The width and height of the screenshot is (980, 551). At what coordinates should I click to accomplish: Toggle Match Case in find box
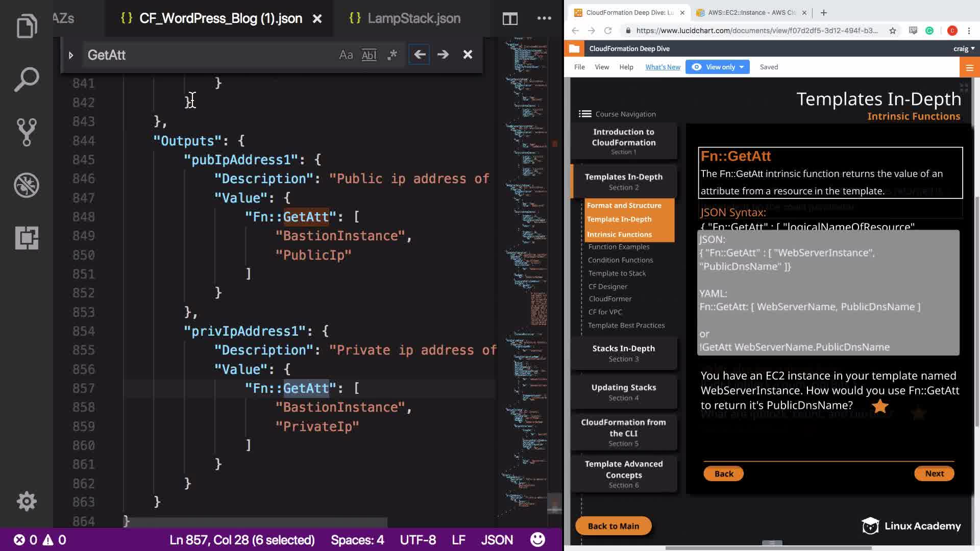pos(346,55)
